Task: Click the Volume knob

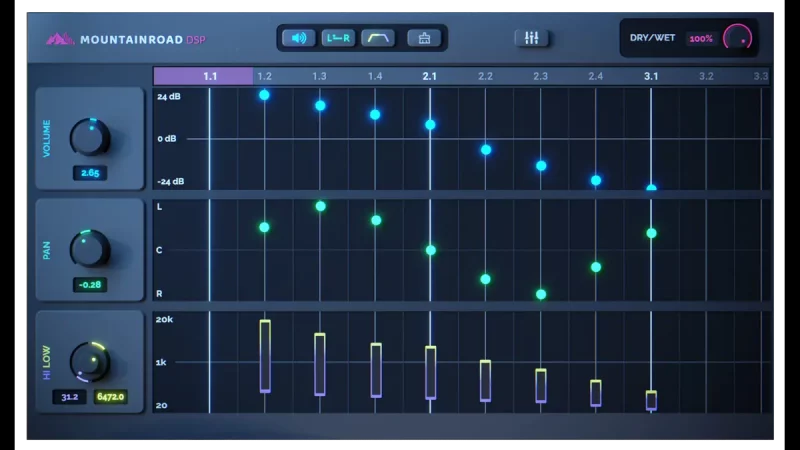Action: click(90, 136)
